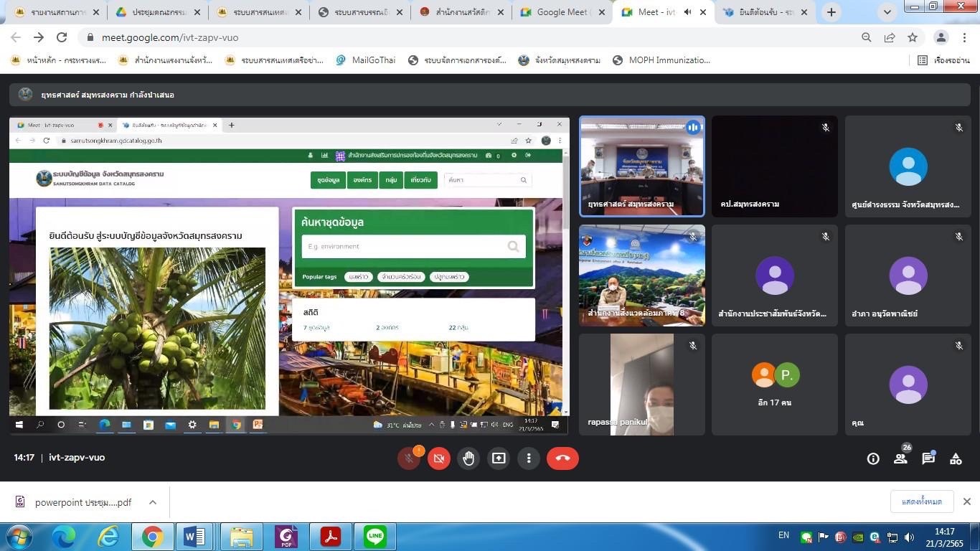Toggle the muted microphone button
Viewport: 980px width, 551px height.
click(409, 458)
